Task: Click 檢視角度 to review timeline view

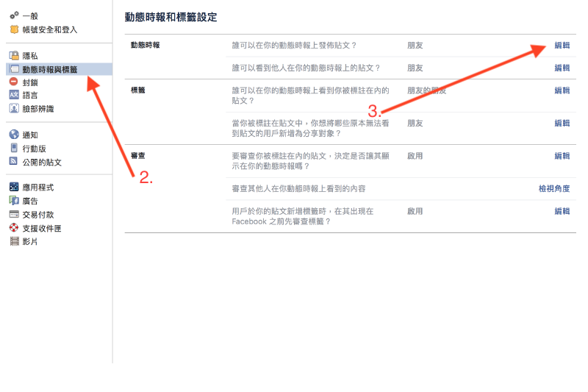Action: click(x=554, y=189)
